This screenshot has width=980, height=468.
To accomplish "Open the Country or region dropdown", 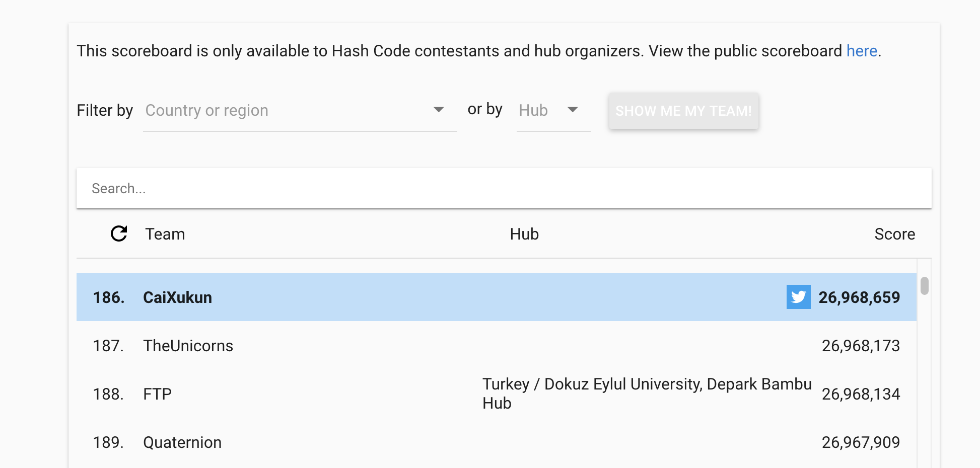I will point(300,110).
